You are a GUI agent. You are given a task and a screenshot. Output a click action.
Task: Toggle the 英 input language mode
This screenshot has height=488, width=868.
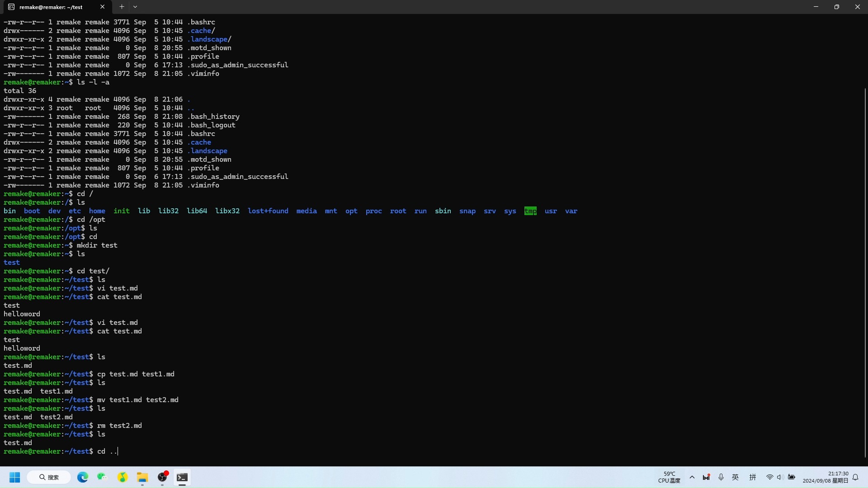pyautogui.click(x=736, y=477)
